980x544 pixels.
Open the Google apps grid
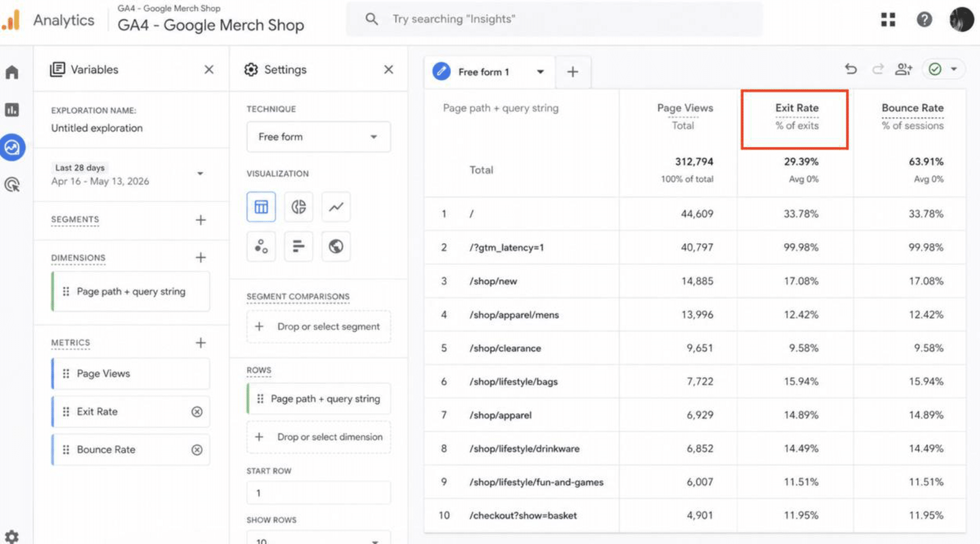pyautogui.click(x=888, y=20)
